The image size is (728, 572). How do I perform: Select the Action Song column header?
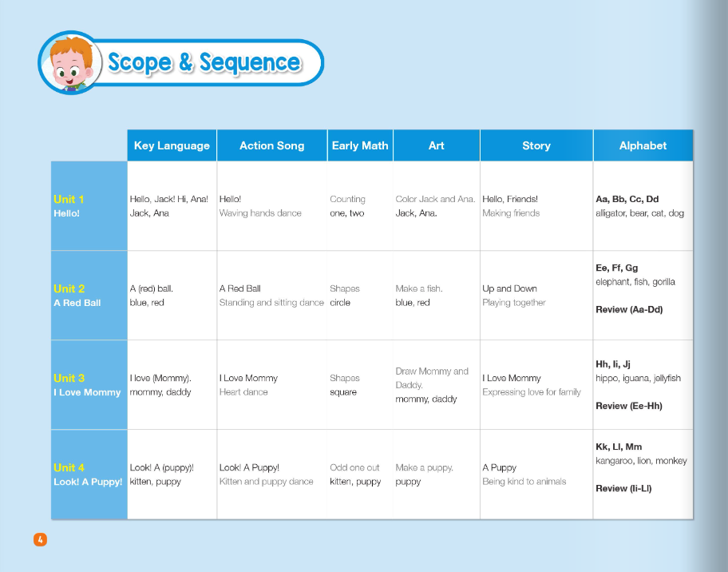(271, 145)
